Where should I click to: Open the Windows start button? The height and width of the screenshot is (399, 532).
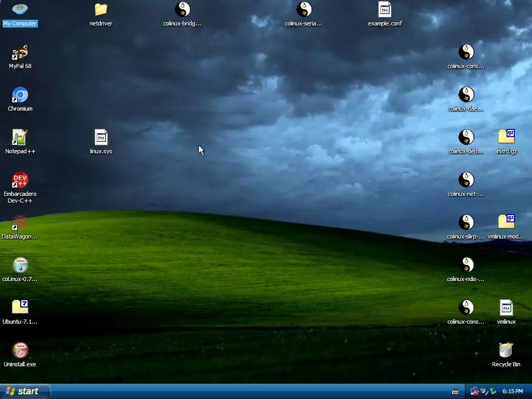25,391
